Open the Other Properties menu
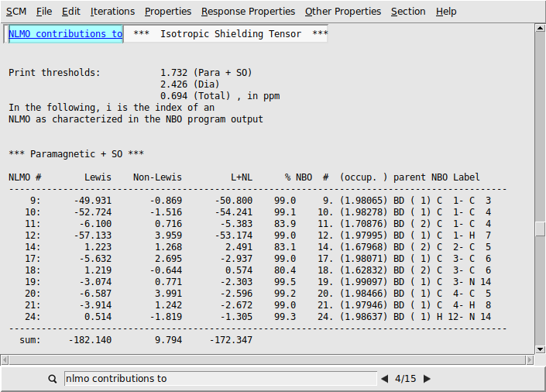546x392 pixels. tap(343, 12)
